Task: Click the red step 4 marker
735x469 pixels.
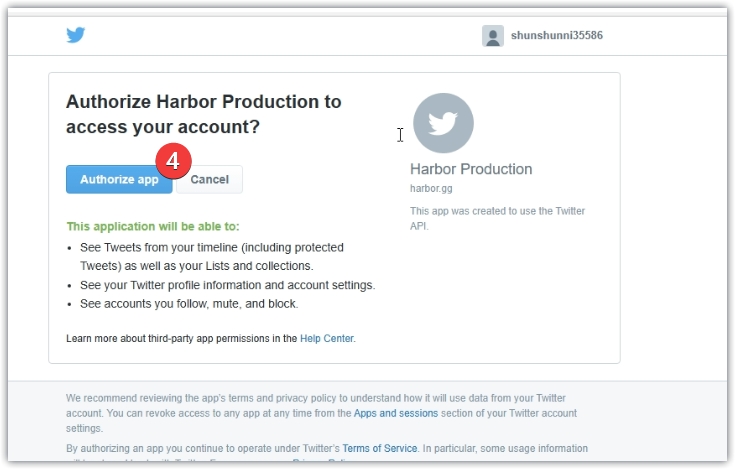Action: [173, 160]
